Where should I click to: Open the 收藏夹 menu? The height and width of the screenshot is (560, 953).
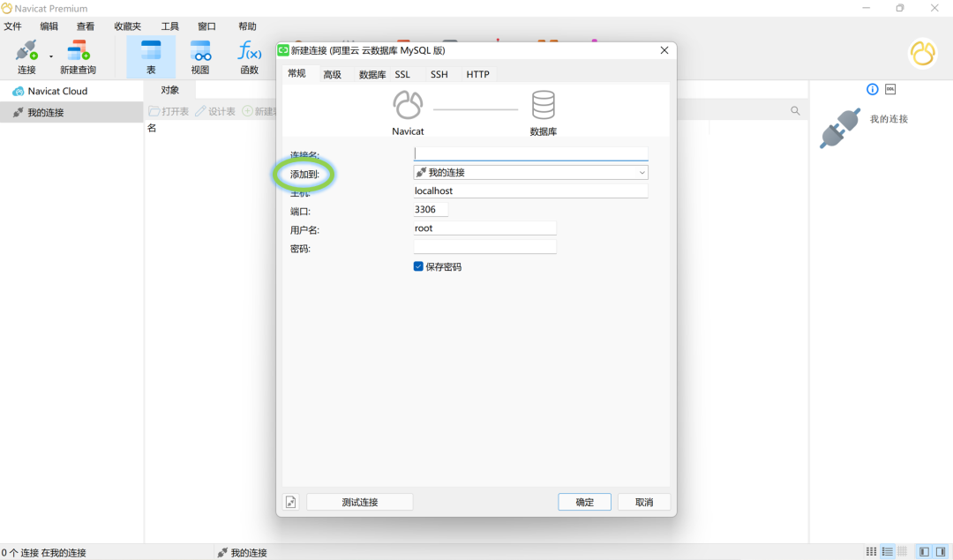point(127,26)
